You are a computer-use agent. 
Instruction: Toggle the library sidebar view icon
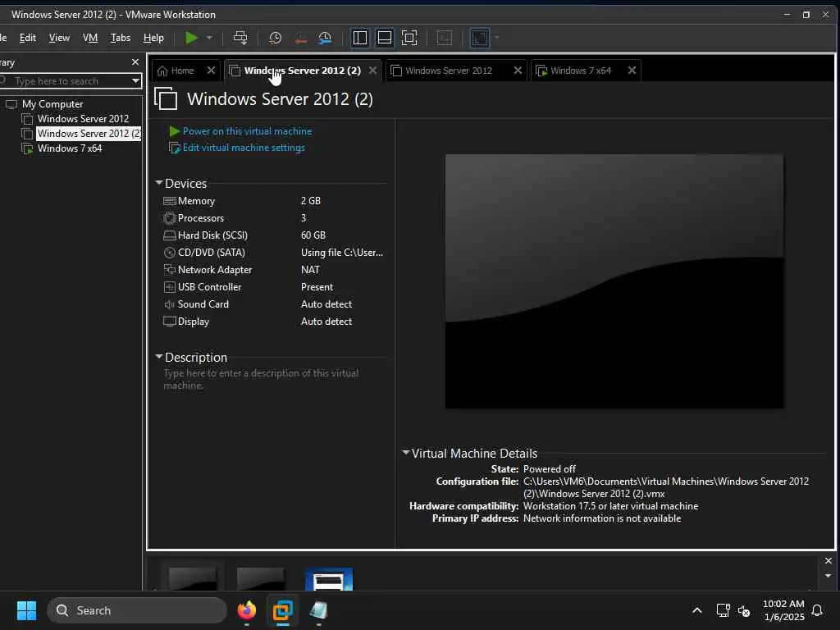click(360, 38)
